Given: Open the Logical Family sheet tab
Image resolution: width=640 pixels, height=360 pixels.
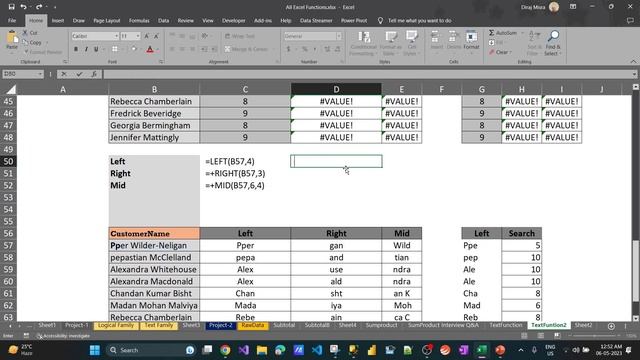Looking at the screenshot, I should pos(116,325).
